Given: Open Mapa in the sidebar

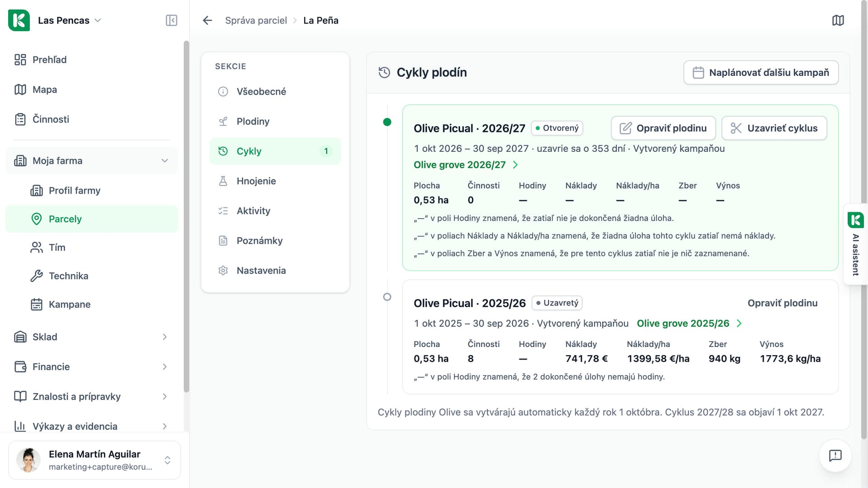Looking at the screenshot, I should [x=92, y=89].
